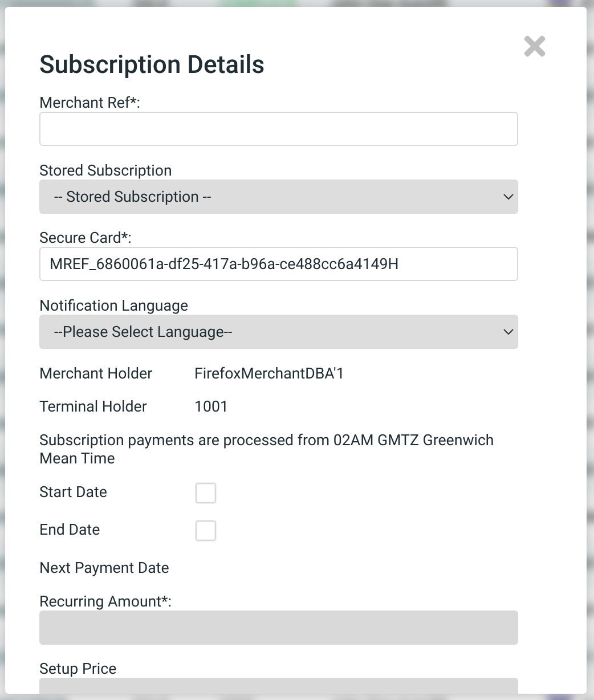
Task: Click the Subscription Details heading
Action: pyautogui.click(x=152, y=64)
